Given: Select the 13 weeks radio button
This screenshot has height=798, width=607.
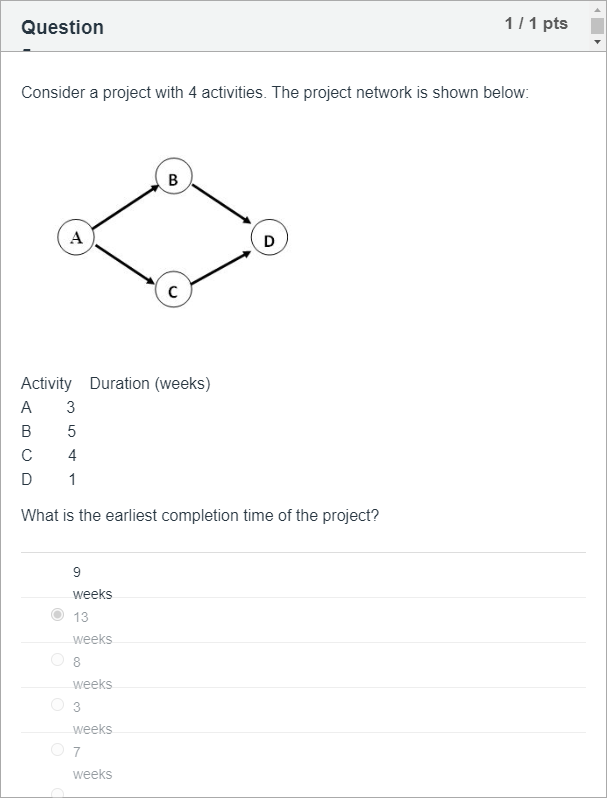Looking at the screenshot, I should point(57,615).
